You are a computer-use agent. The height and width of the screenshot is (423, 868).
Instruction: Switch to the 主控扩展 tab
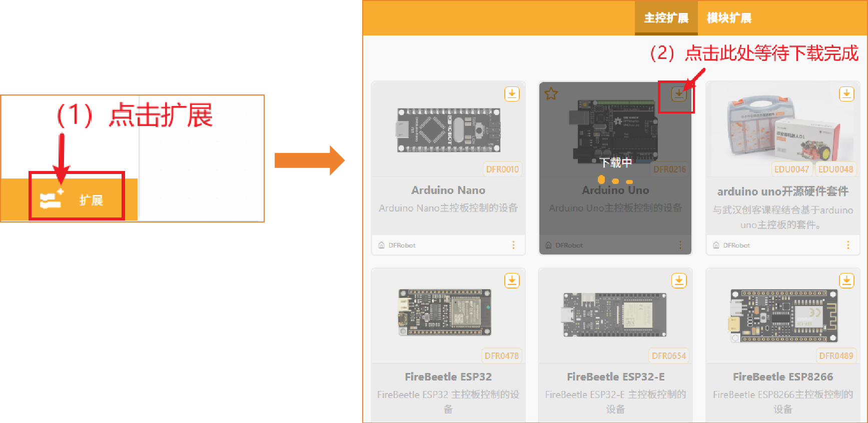tap(666, 18)
